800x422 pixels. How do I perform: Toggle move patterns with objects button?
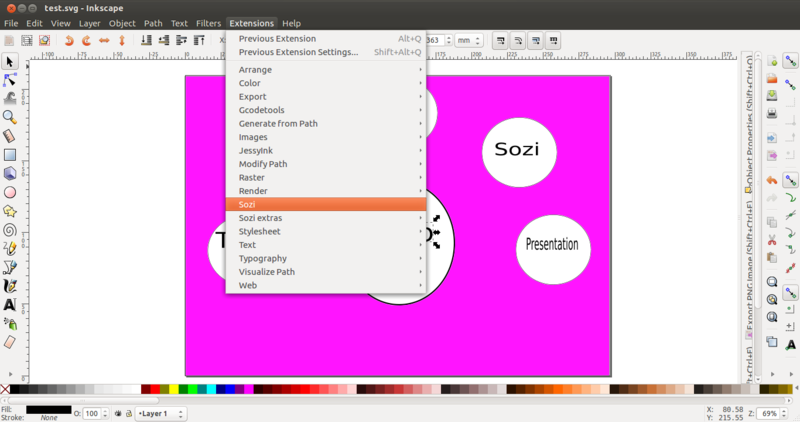click(553, 40)
